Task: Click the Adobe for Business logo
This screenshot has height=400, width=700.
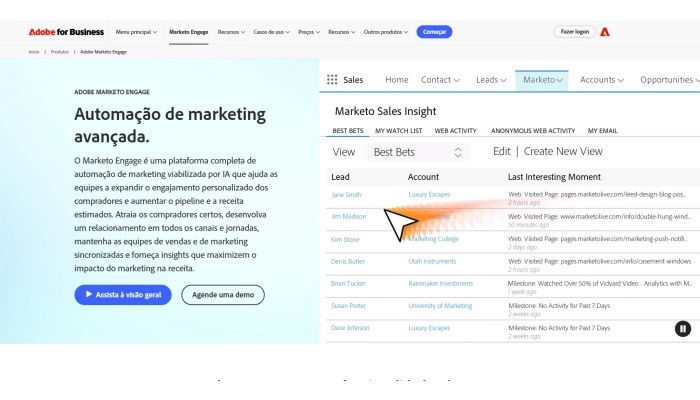Action: pos(66,32)
